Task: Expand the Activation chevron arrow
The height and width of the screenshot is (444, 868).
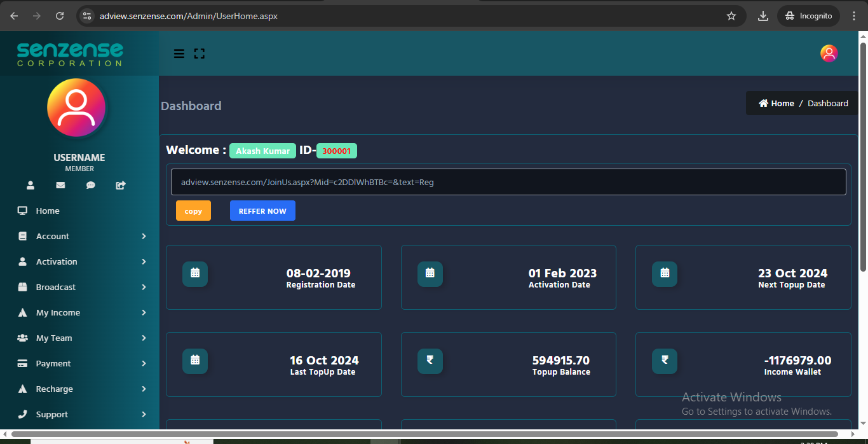Action: click(x=144, y=261)
